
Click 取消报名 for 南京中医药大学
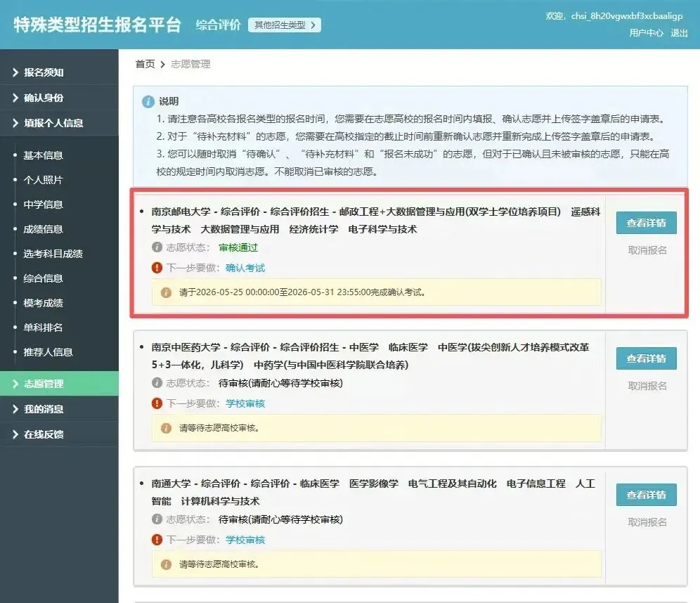tap(647, 386)
